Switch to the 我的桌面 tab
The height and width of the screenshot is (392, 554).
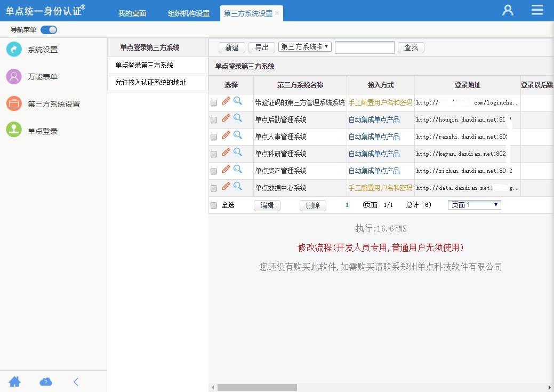(x=132, y=13)
